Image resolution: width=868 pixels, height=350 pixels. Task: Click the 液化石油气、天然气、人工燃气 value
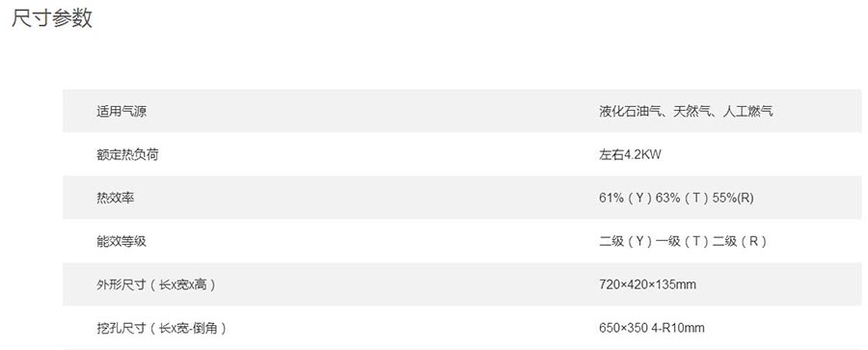tap(686, 111)
